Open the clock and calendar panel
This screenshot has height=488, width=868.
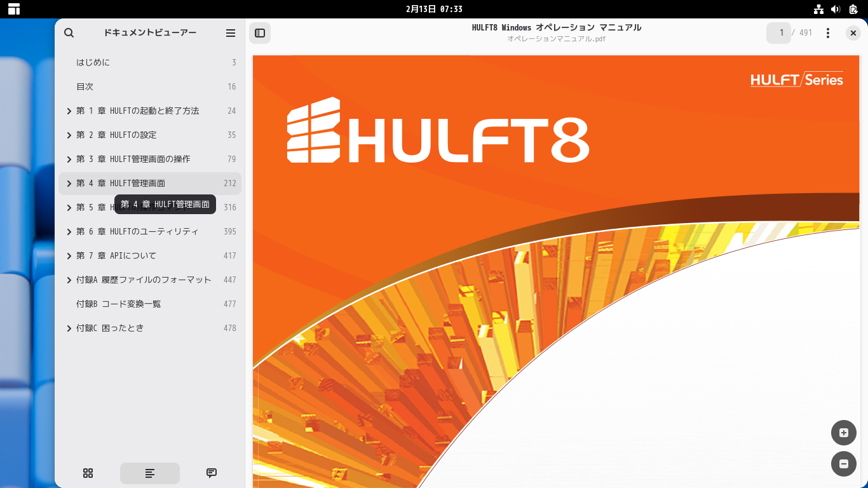(434, 9)
